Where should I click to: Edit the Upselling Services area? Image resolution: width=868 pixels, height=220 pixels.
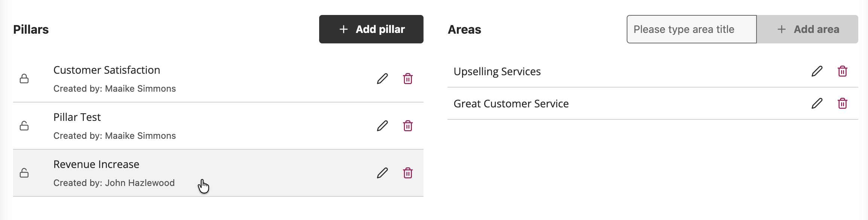tap(817, 71)
